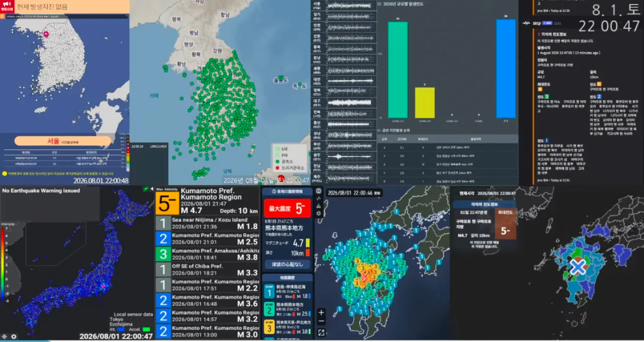
Task: Zoom out with the minus button on the Kyushu intensity map
Action: pyautogui.click(x=321, y=321)
